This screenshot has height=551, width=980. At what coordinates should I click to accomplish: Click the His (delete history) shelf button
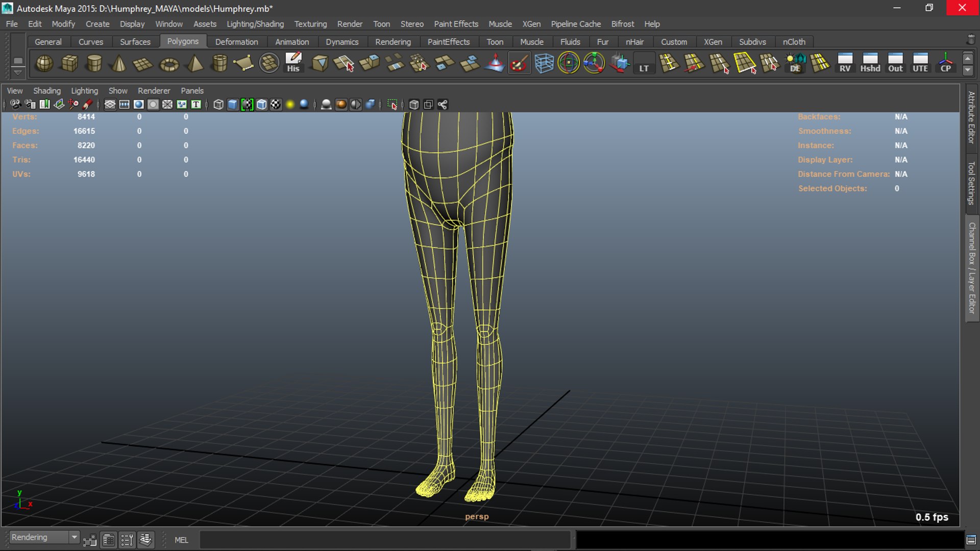pyautogui.click(x=293, y=63)
